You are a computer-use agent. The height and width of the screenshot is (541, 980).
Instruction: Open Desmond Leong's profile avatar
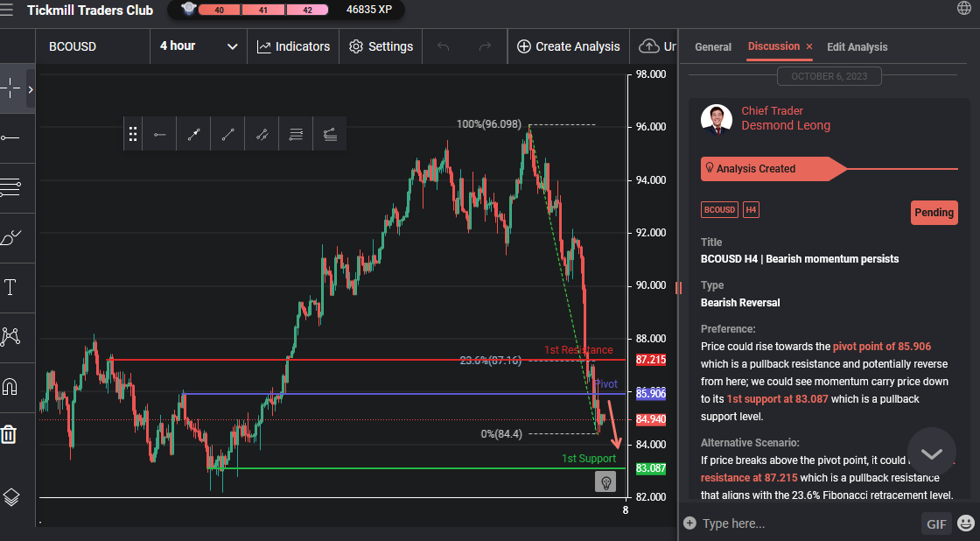pyautogui.click(x=717, y=119)
